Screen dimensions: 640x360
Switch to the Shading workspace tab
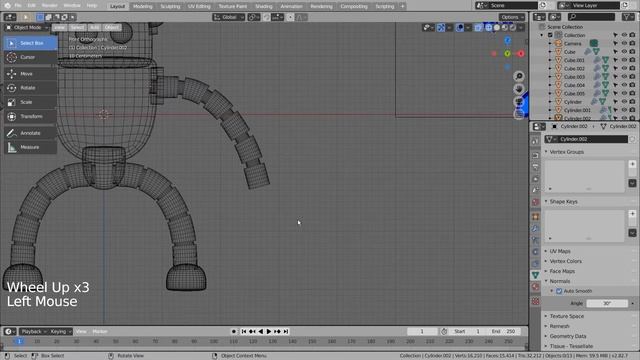coord(264,6)
